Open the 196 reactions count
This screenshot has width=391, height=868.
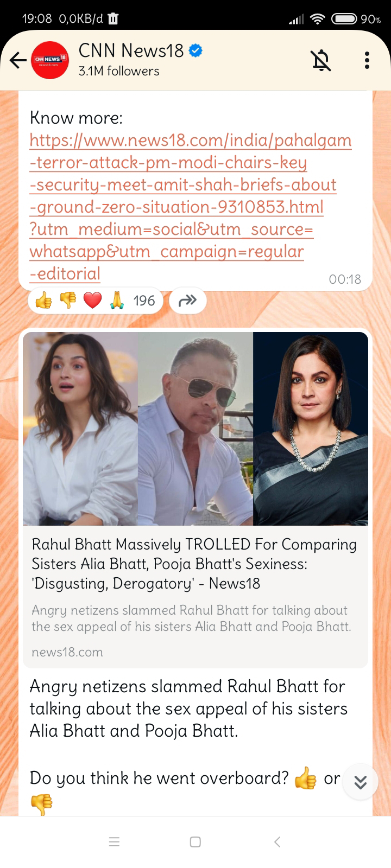coord(144,301)
